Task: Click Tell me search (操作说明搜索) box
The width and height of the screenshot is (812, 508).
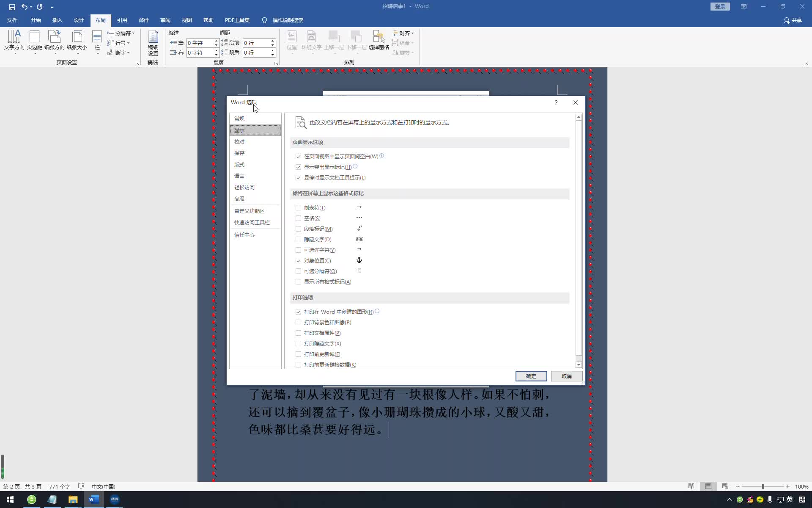Action: click(x=283, y=20)
